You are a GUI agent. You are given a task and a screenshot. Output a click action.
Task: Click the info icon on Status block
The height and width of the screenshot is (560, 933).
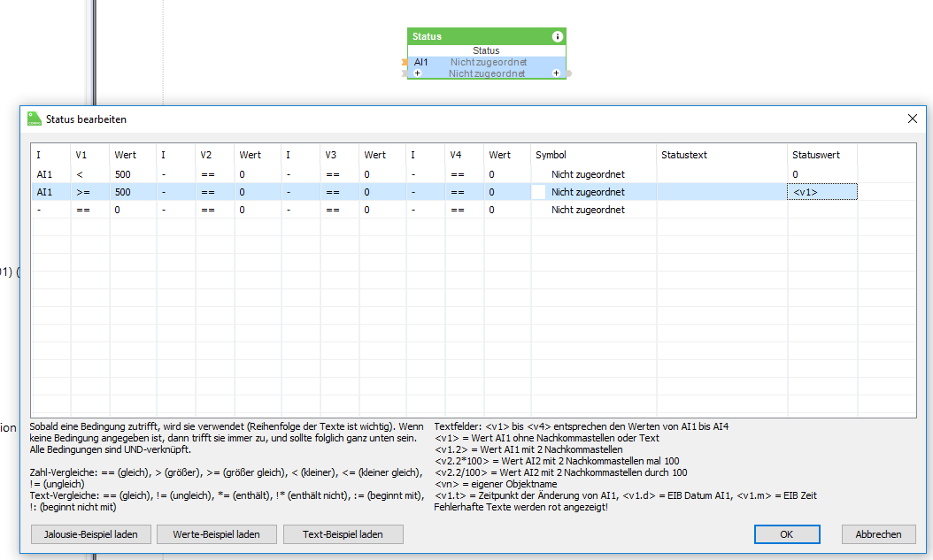point(557,37)
